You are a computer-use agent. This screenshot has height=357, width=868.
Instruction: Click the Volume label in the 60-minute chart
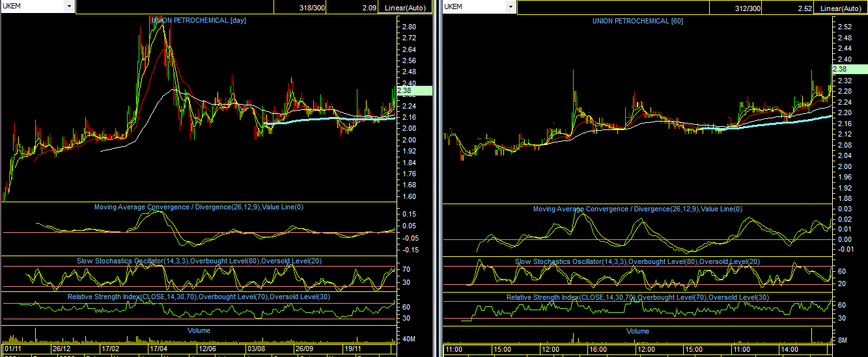tap(637, 331)
